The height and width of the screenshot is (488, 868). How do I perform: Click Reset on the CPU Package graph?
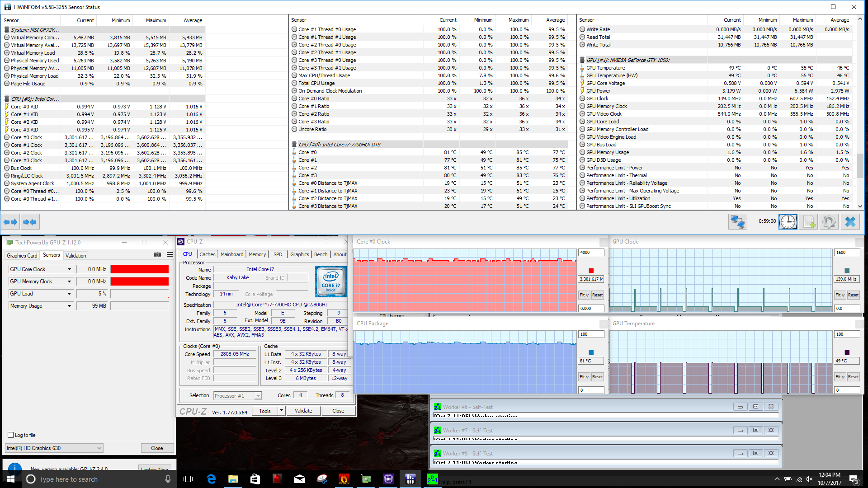click(597, 377)
